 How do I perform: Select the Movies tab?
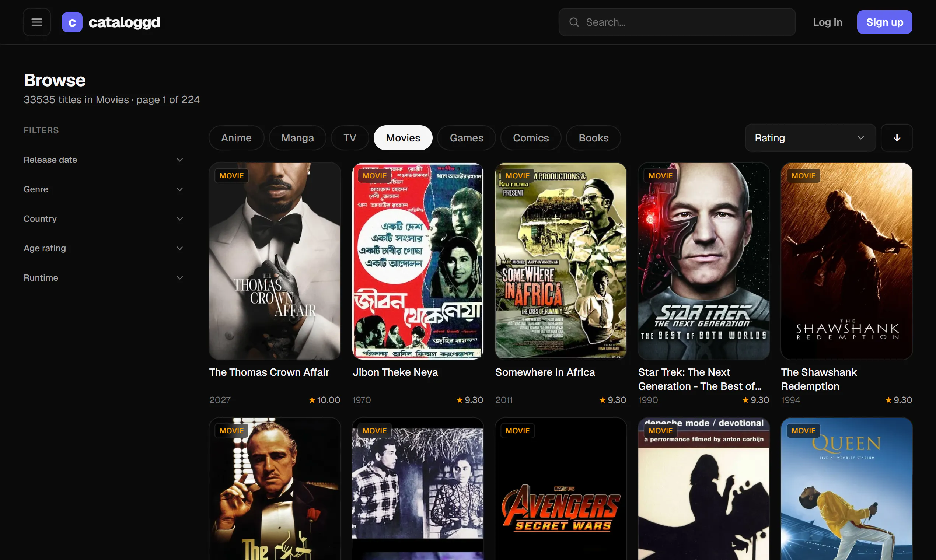point(403,138)
